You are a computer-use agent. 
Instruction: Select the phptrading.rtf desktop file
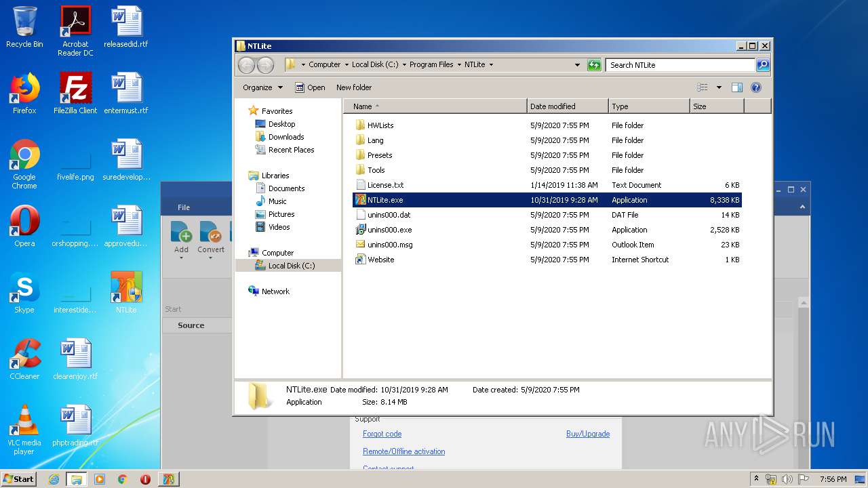tap(75, 426)
